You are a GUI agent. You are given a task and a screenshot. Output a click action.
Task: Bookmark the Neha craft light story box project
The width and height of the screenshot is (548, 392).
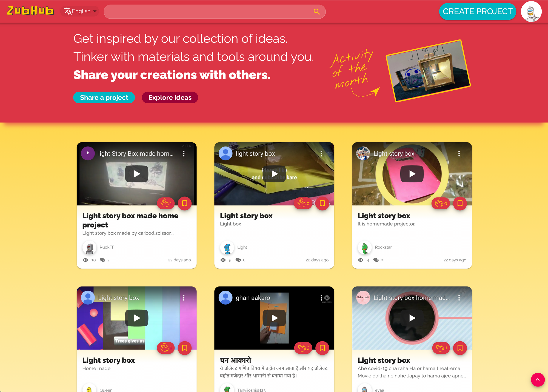coord(460,348)
